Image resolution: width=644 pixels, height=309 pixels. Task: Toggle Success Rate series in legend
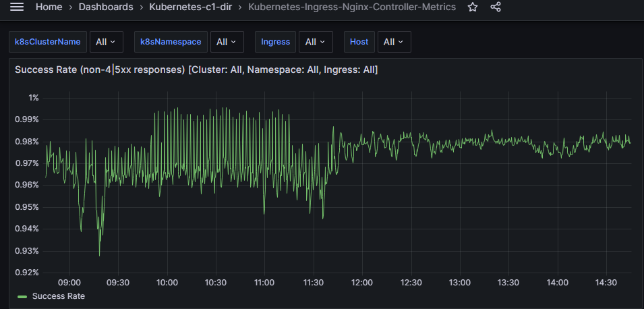58,296
